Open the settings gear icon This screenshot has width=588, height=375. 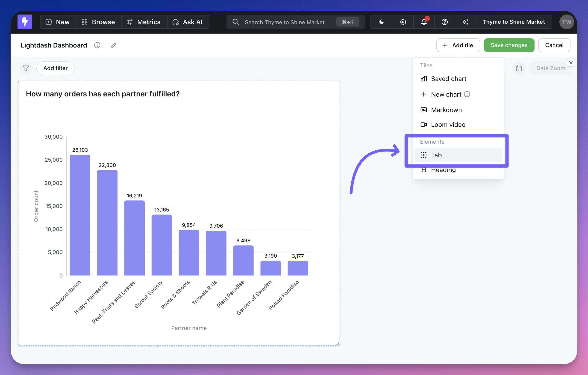coord(403,22)
